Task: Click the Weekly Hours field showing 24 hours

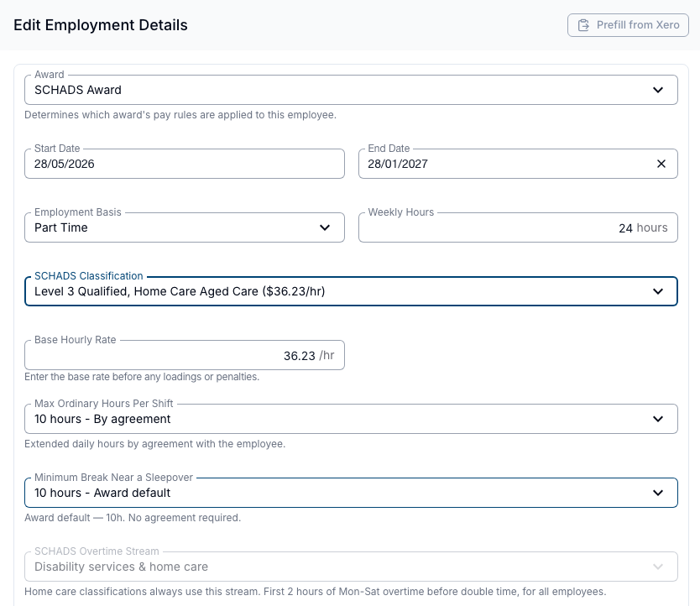Action: pos(518,227)
